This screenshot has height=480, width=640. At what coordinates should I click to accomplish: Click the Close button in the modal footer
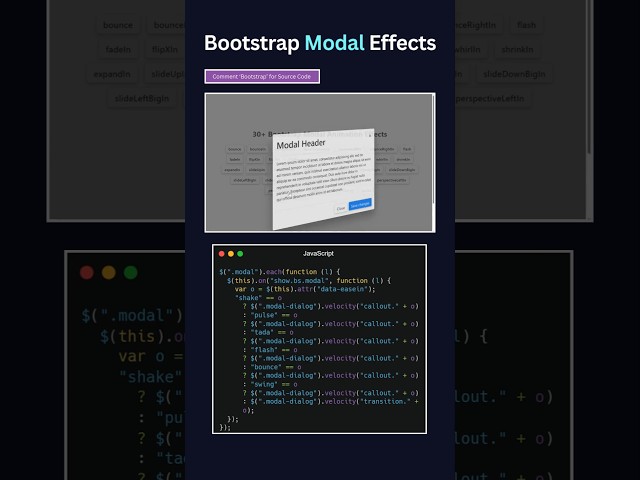[341, 209]
